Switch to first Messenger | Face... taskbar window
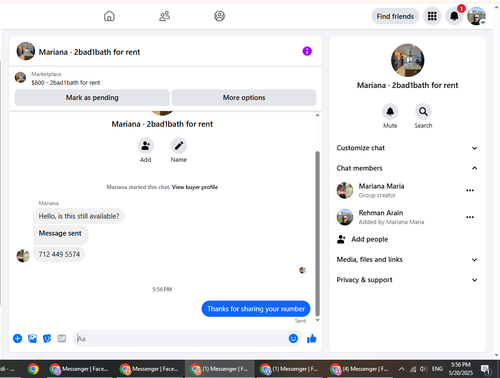The height and width of the screenshot is (378, 500). (x=79, y=369)
